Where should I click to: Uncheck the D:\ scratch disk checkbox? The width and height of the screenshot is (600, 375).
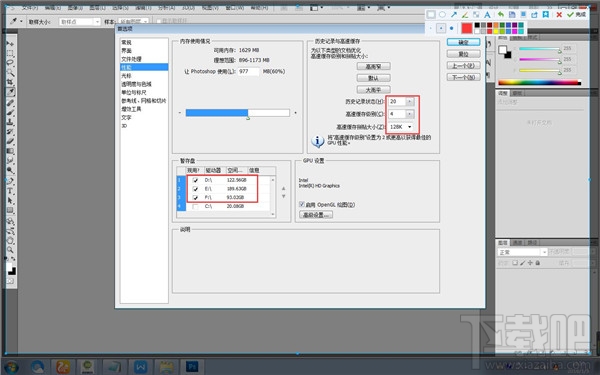point(195,180)
